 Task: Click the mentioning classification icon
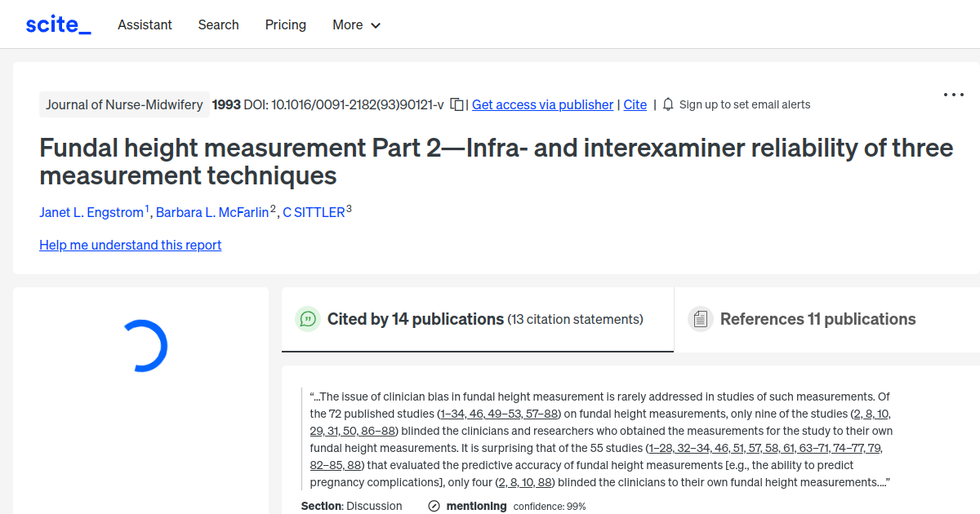tap(432, 506)
